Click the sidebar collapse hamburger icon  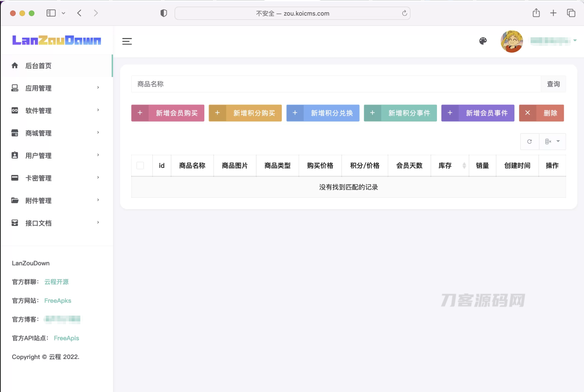click(x=127, y=41)
